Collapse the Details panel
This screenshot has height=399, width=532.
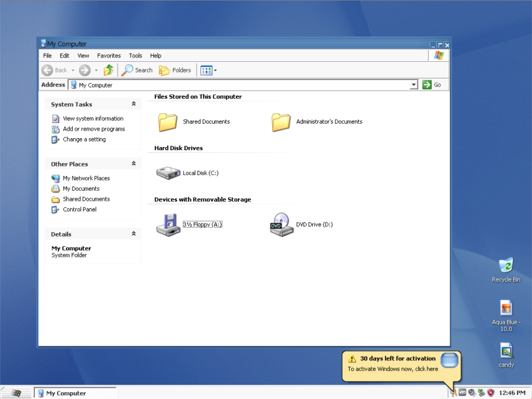point(134,233)
